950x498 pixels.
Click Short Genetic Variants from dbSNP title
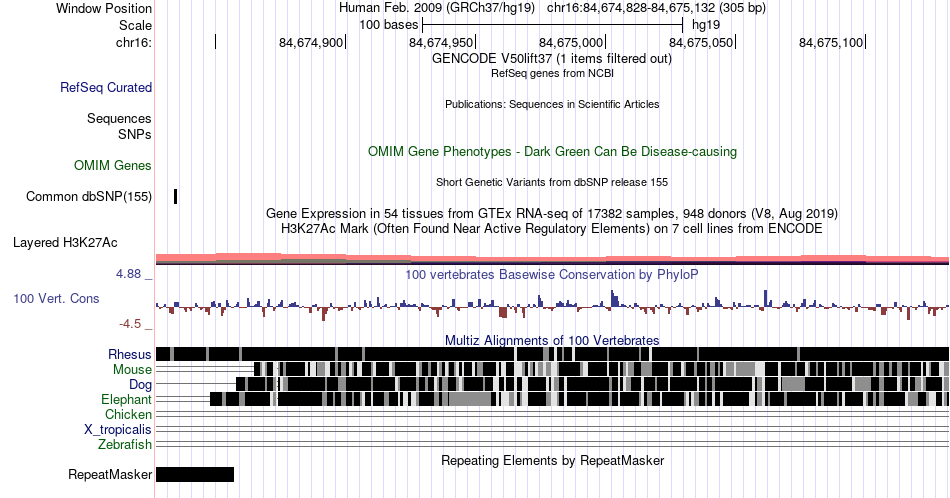pos(552,182)
